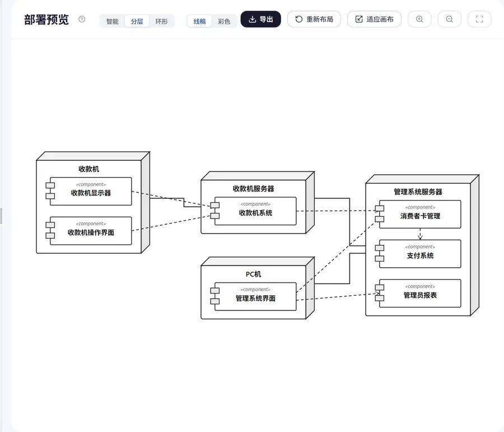Select the 分层 layout mode
Screen dimensions: 504x432
click(137, 21)
